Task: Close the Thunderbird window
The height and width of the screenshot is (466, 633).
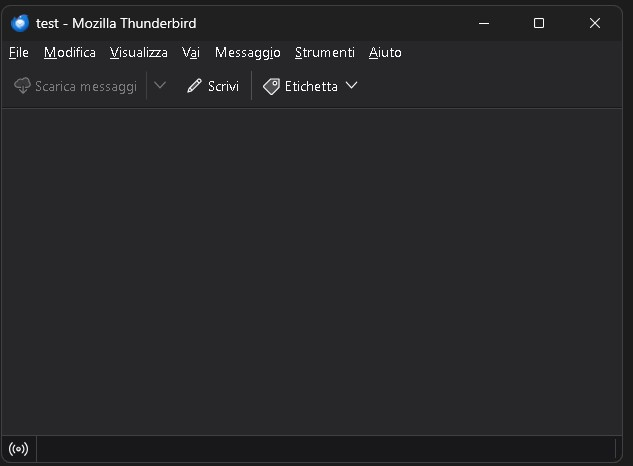Action: tap(594, 23)
